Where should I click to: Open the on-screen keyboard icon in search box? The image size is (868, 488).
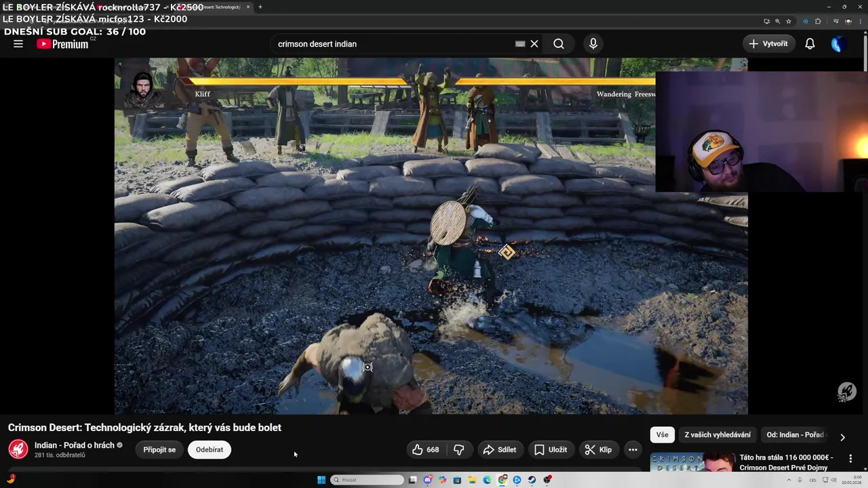pyautogui.click(x=520, y=43)
